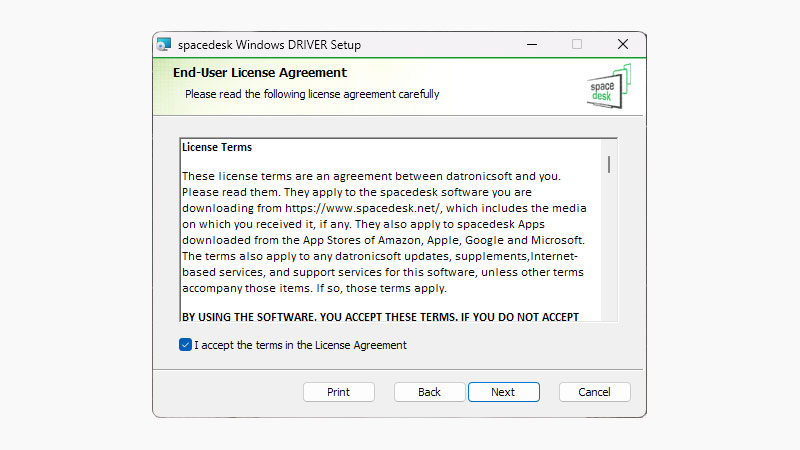This screenshot has width=800, height=450.
Task: Click the spacedesk installer title bar icon
Action: 164,44
